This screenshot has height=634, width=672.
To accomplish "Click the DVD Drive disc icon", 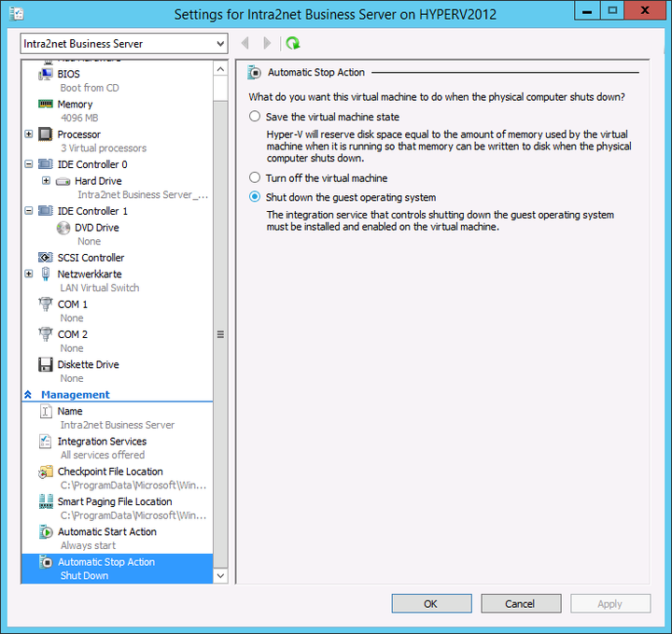I will [x=63, y=228].
